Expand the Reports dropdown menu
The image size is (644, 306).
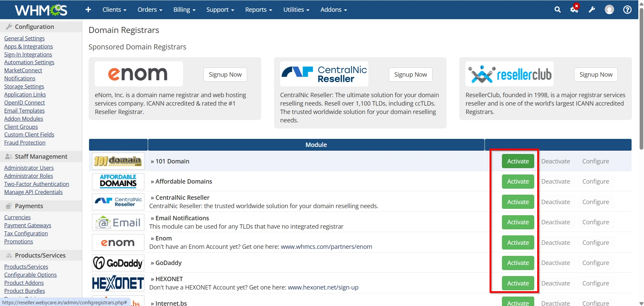[x=259, y=10]
